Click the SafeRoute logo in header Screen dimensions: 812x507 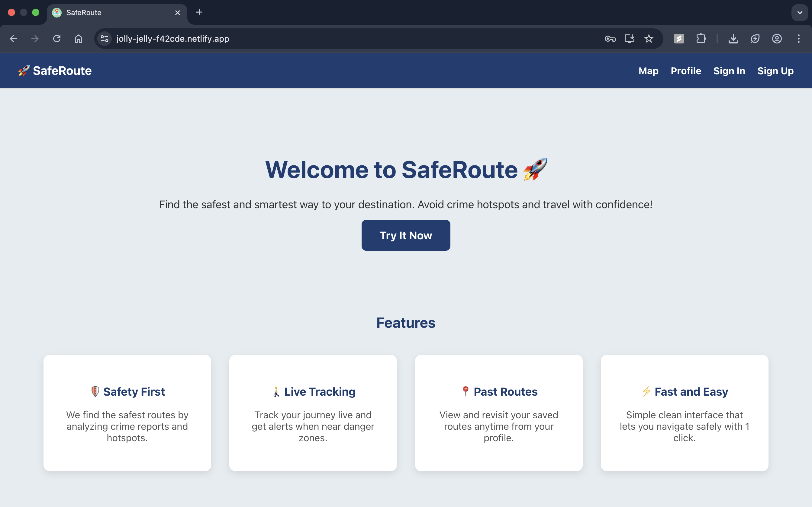(x=55, y=71)
